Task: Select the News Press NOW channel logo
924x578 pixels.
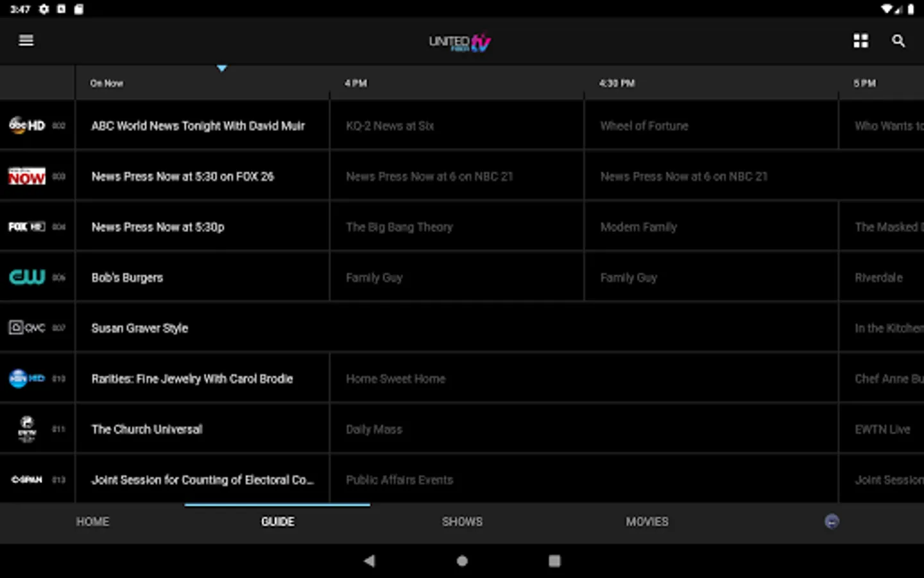Action: (x=27, y=176)
